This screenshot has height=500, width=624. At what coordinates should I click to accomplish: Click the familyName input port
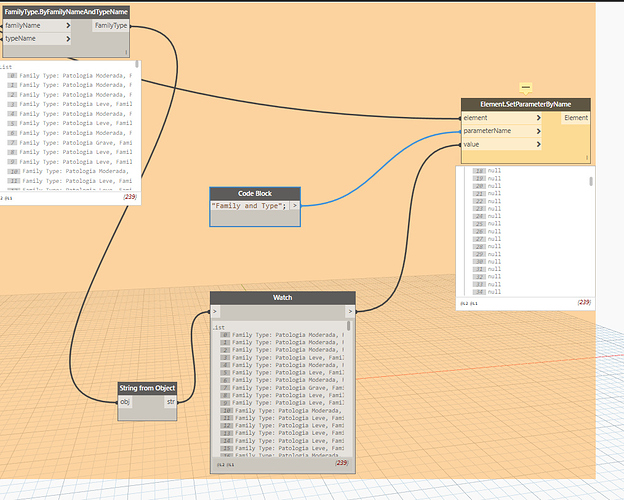37,25
